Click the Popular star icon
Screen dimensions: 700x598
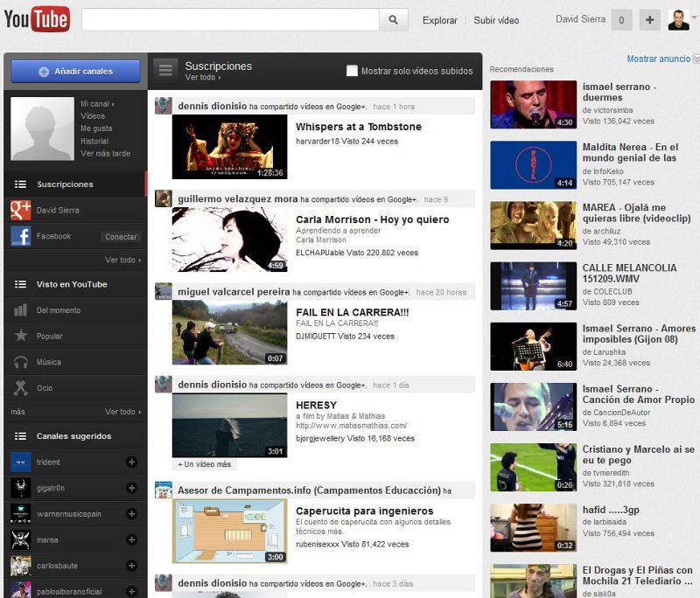pos(21,336)
